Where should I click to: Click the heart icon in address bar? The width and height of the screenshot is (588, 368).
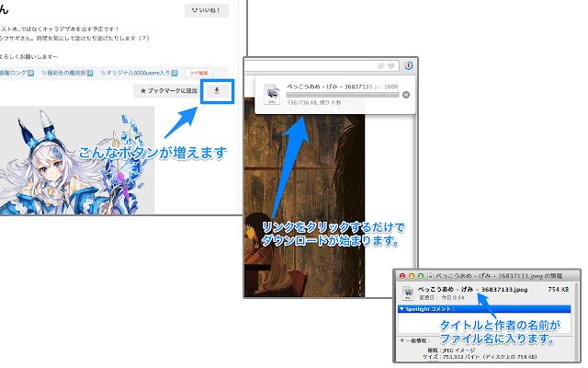tap(391, 66)
